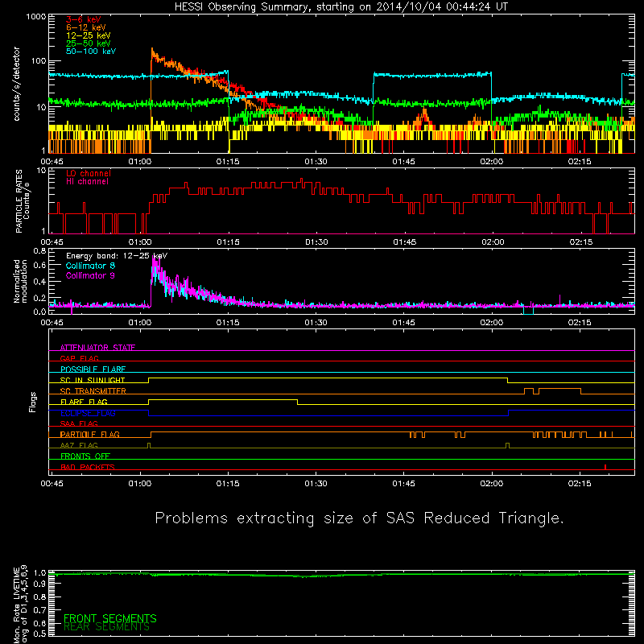
Task: Select the Collimator 9 legend entry
Action: click(x=90, y=275)
